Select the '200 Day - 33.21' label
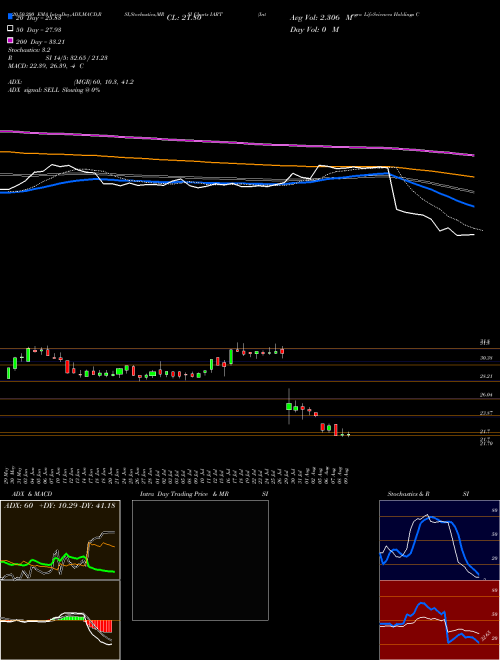The height and width of the screenshot is (660, 500). pos(40,41)
